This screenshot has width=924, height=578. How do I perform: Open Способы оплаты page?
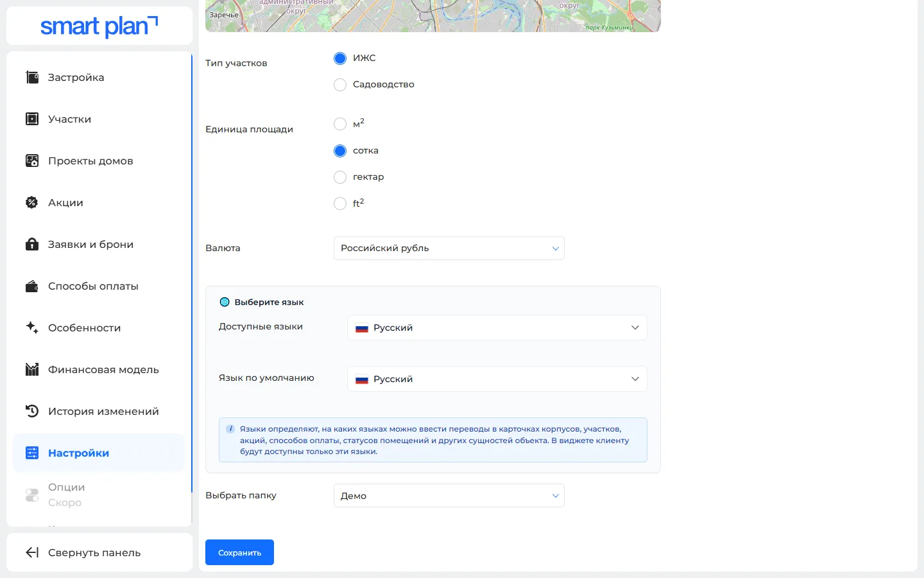click(x=99, y=286)
